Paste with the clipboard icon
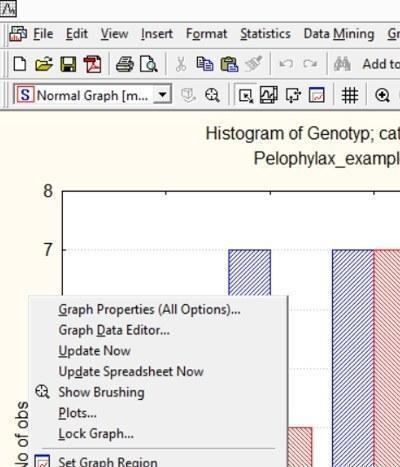400x467 pixels. coord(229,64)
